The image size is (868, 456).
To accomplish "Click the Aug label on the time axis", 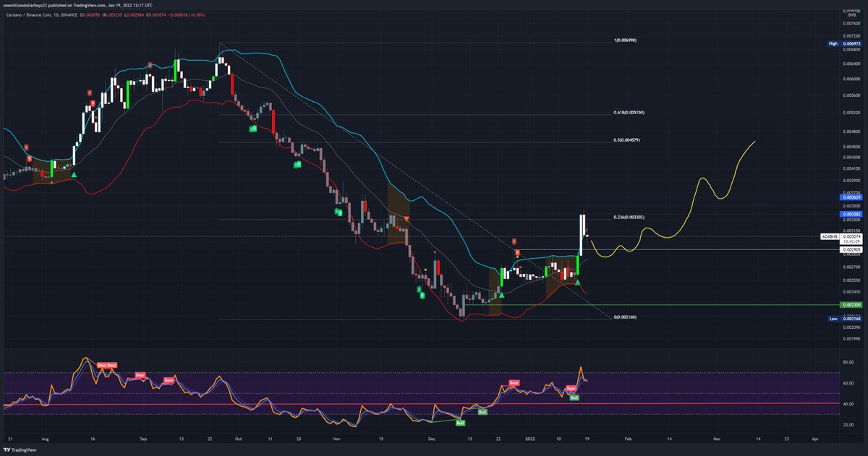I will (x=45, y=439).
